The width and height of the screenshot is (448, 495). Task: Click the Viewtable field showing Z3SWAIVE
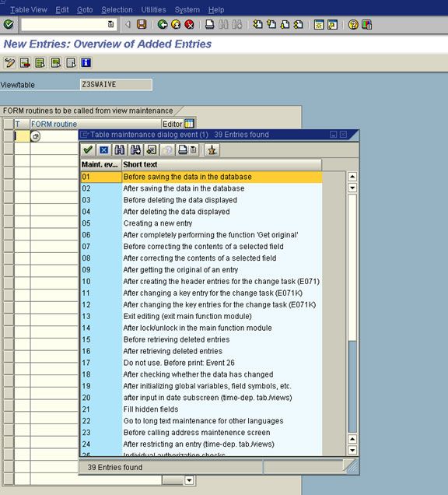click(116, 85)
